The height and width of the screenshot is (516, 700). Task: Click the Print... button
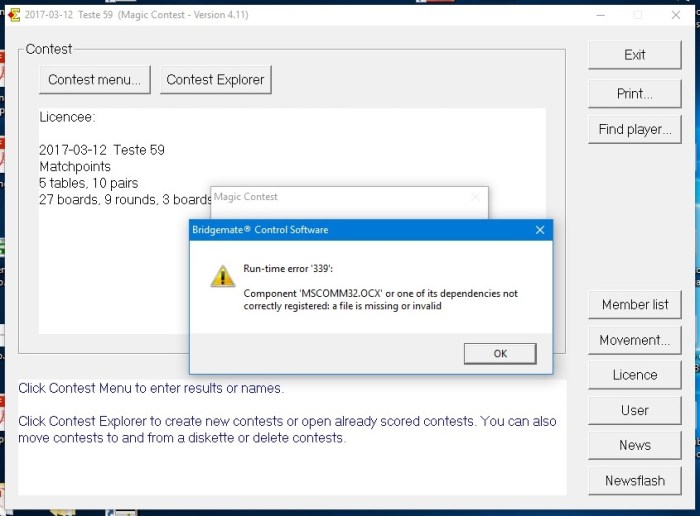point(634,93)
